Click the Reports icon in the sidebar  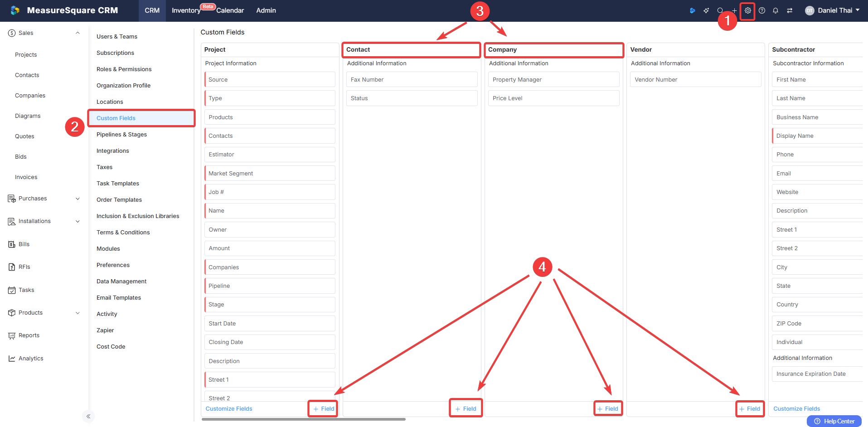click(12, 335)
